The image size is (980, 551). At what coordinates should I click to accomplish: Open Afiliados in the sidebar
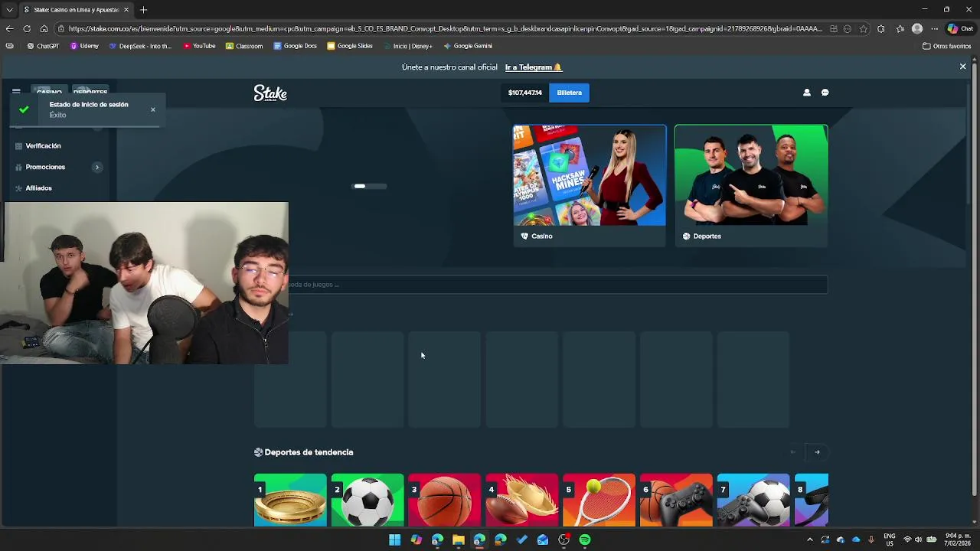38,188
